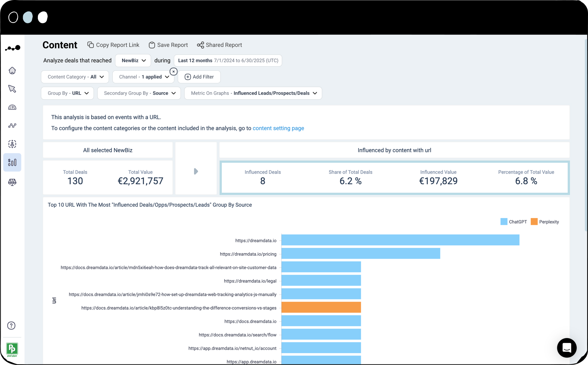Click the how-does-dreamdata-track article URL label
The height and width of the screenshot is (365, 588).
(x=168, y=268)
